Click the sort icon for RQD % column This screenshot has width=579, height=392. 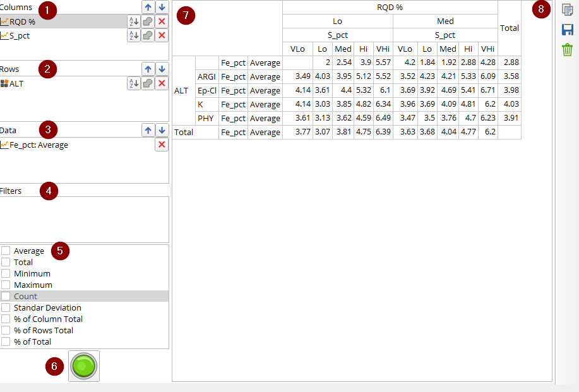pos(134,21)
